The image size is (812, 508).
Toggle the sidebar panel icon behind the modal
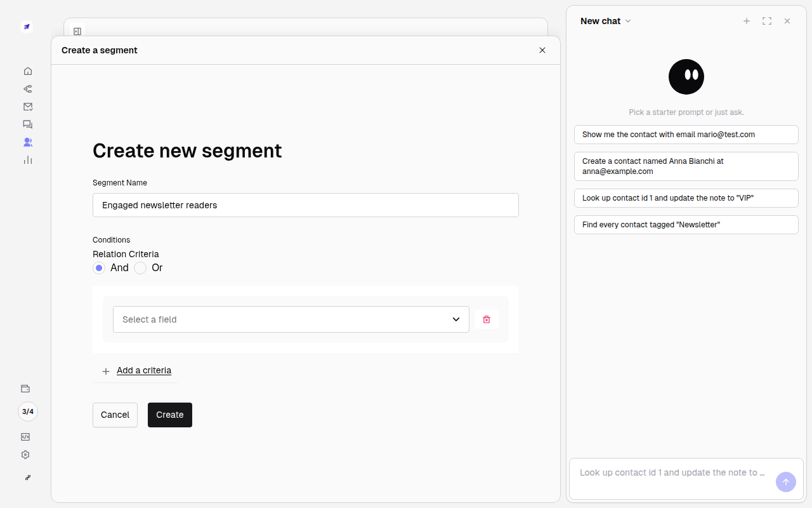click(77, 31)
